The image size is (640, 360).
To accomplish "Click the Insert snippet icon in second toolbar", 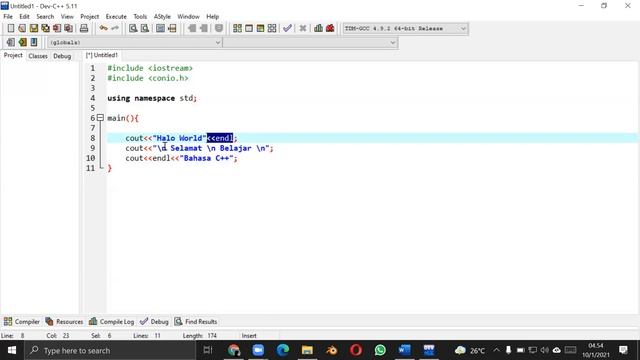I will click(11, 42).
